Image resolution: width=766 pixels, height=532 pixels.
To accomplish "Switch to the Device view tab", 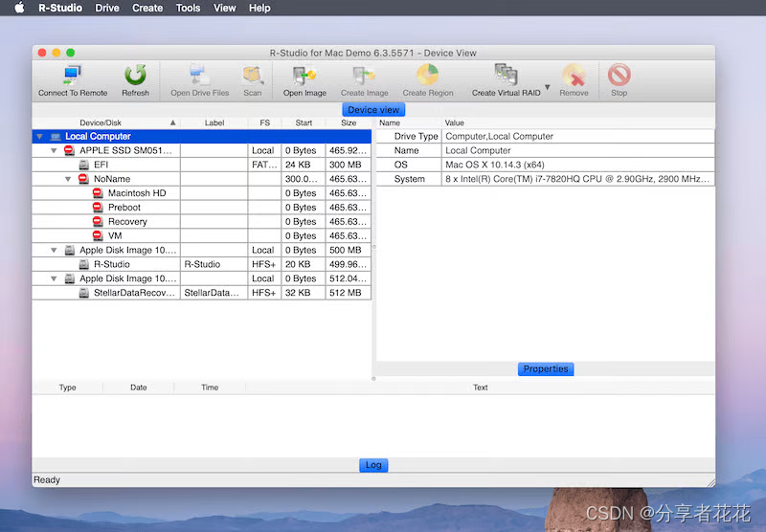I will coord(373,110).
